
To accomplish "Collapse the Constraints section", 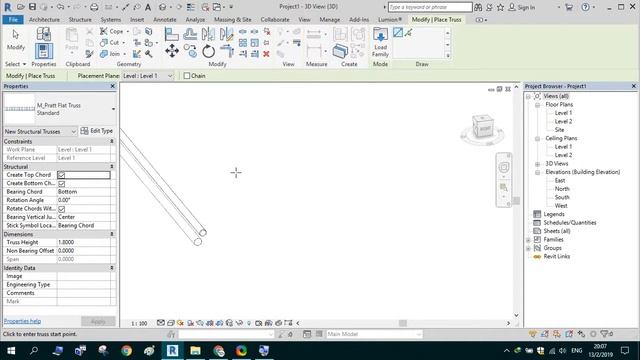I will click(x=111, y=141).
